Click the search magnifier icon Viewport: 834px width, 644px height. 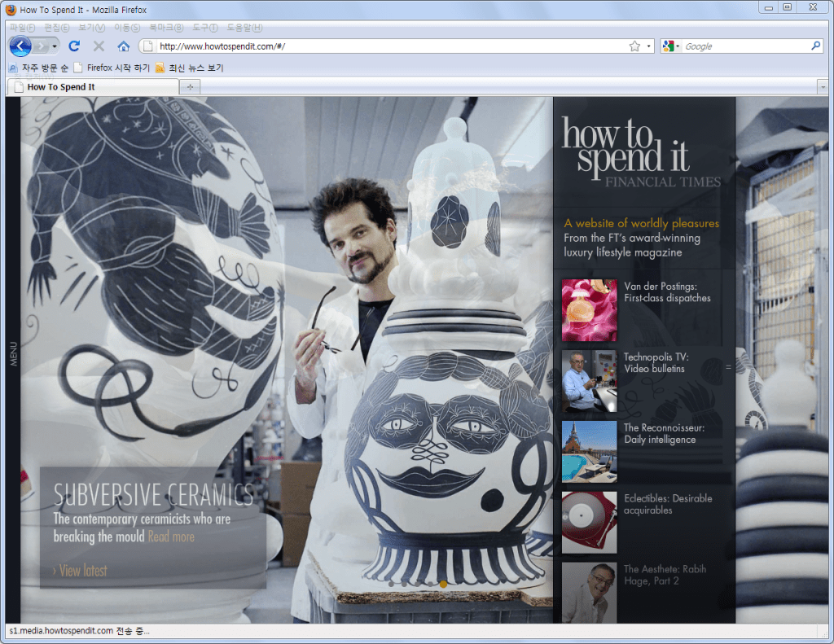click(x=815, y=46)
